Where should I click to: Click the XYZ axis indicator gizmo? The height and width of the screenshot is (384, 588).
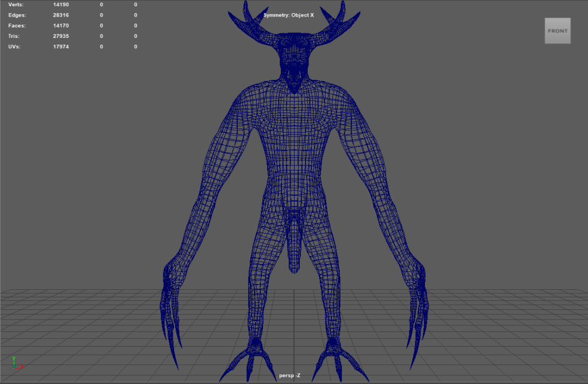(x=16, y=363)
